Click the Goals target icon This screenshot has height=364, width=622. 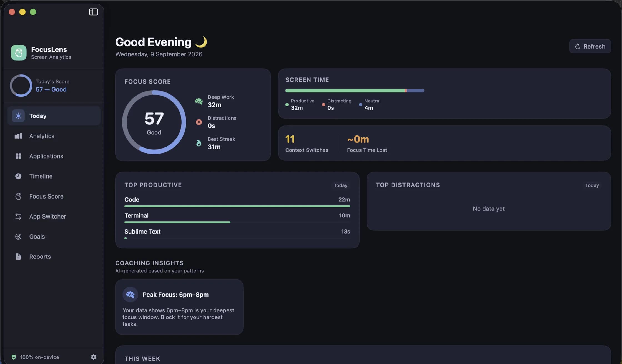click(18, 237)
